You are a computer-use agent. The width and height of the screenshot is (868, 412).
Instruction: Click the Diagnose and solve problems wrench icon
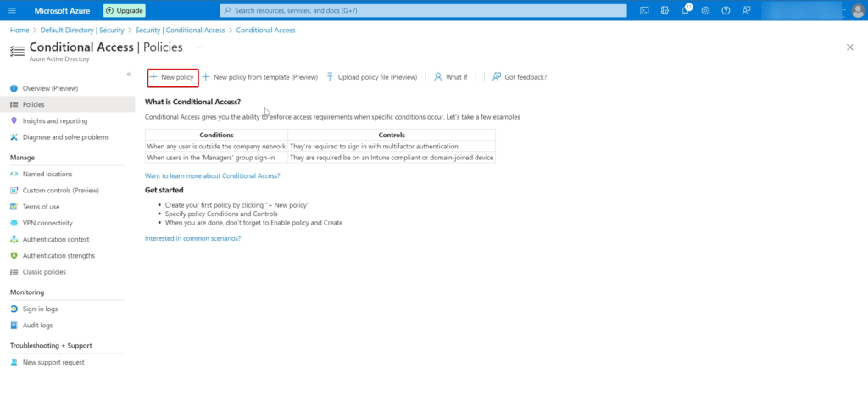(x=14, y=136)
